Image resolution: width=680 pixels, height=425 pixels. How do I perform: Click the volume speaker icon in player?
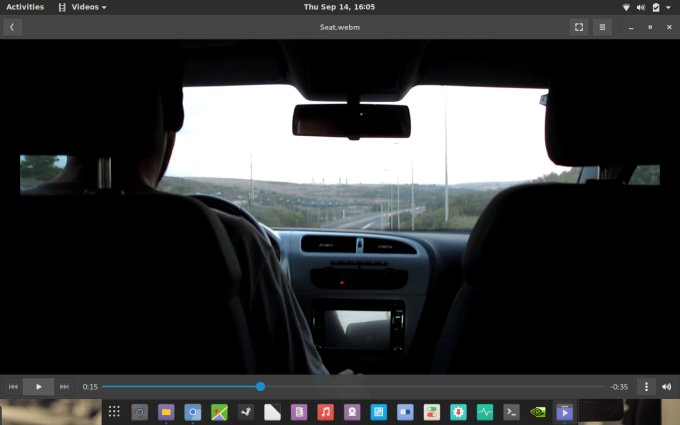[x=666, y=386]
